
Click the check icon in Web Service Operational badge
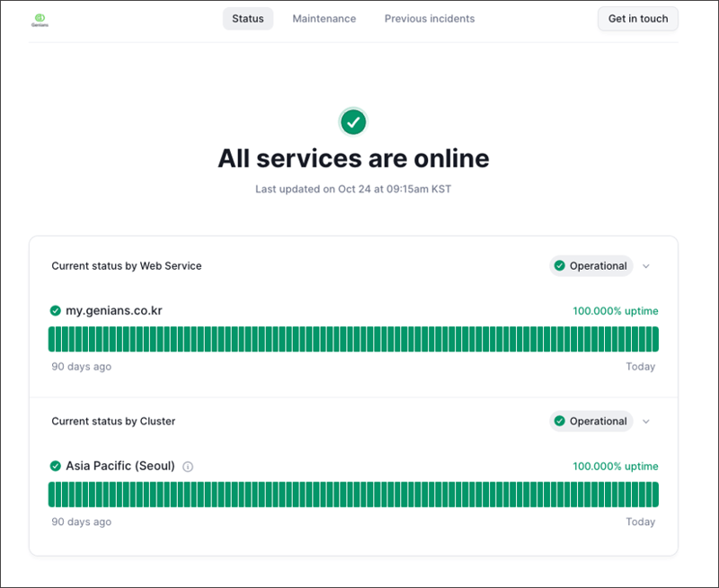[x=559, y=265]
